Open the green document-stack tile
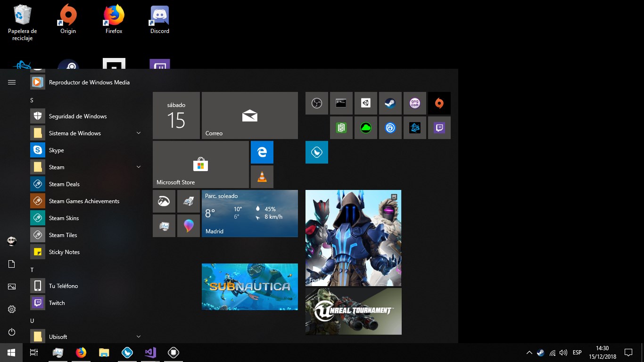The image size is (644, 362). click(x=341, y=128)
